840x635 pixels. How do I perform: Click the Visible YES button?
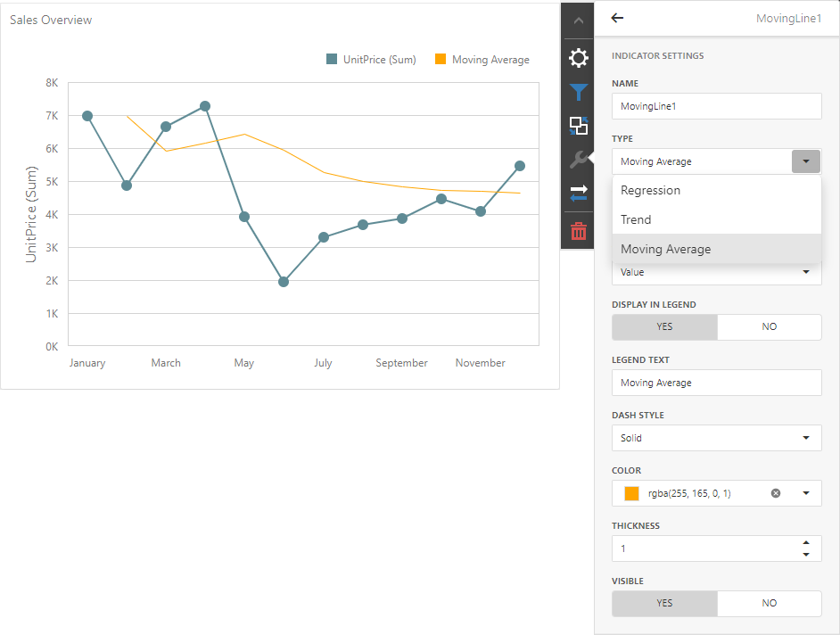tap(664, 603)
